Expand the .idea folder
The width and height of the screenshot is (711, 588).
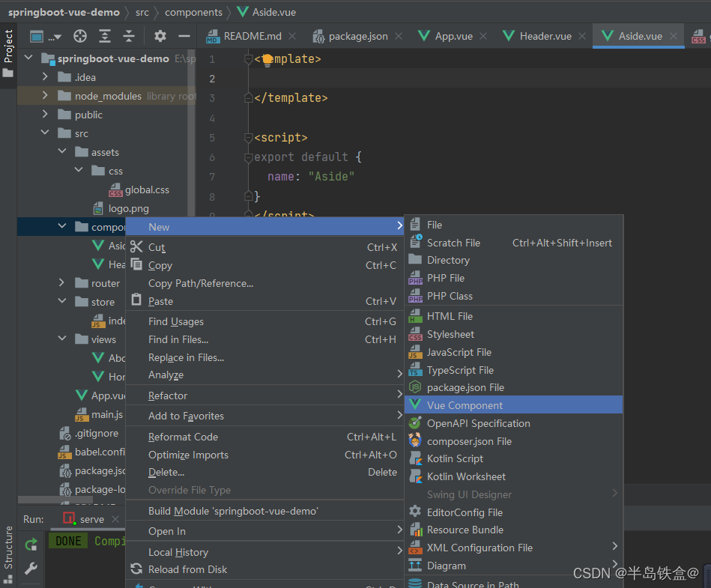(45, 76)
